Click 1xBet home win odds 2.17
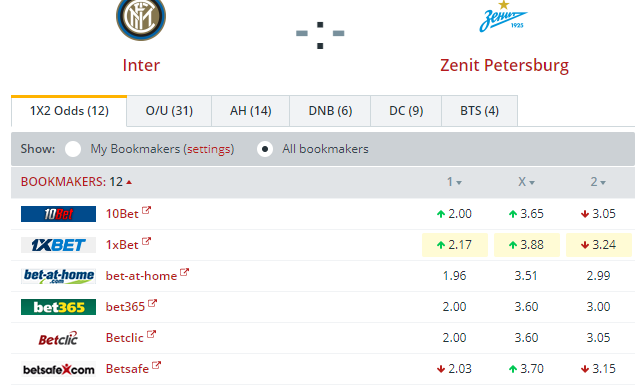Viewport: 641px width, 388px height. coord(455,245)
